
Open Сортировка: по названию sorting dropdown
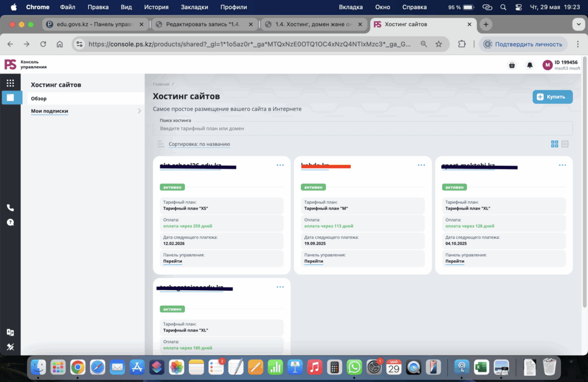pos(199,144)
